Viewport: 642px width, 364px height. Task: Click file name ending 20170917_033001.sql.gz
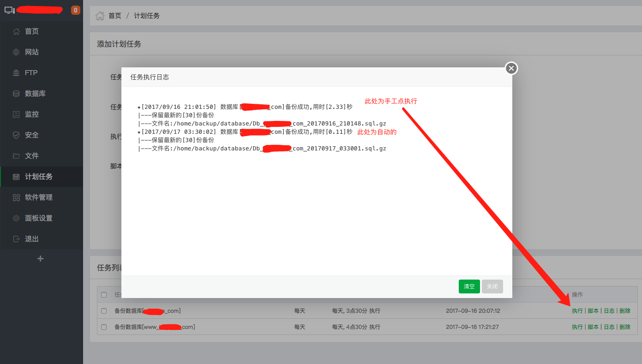(x=262, y=149)
